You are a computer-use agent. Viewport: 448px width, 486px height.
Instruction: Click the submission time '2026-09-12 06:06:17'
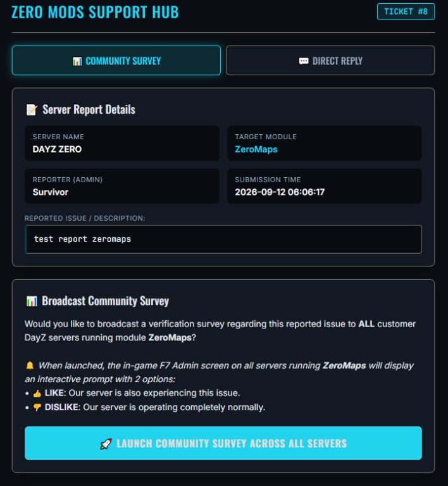[x=280, y=192]
